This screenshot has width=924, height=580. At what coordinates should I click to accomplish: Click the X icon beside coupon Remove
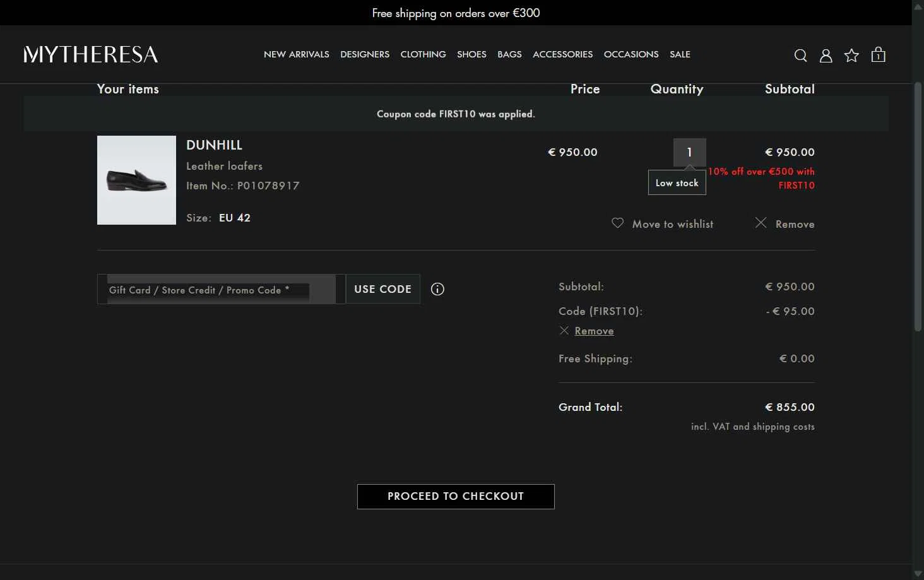click(x=564, y=331)
